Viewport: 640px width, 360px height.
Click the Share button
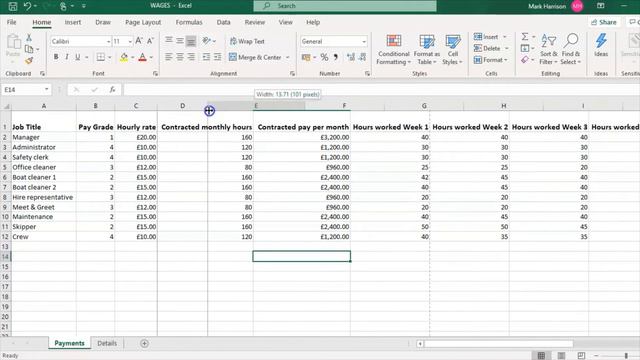[604, 22]
